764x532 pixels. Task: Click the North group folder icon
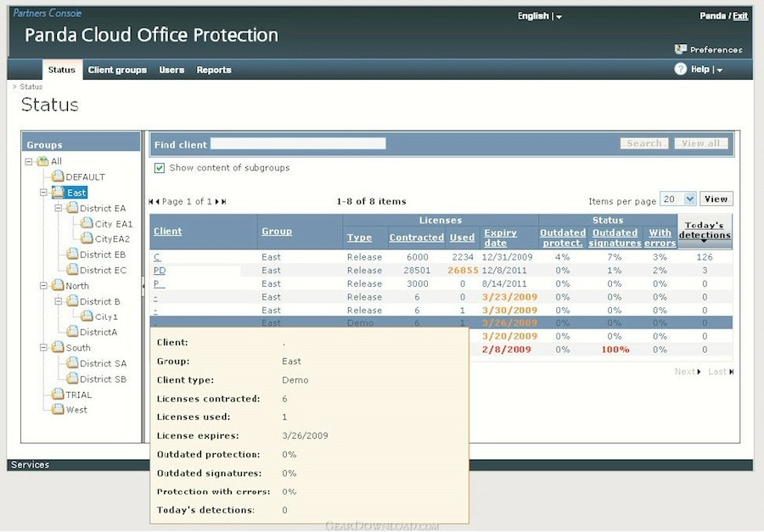(x=58, y=285)
